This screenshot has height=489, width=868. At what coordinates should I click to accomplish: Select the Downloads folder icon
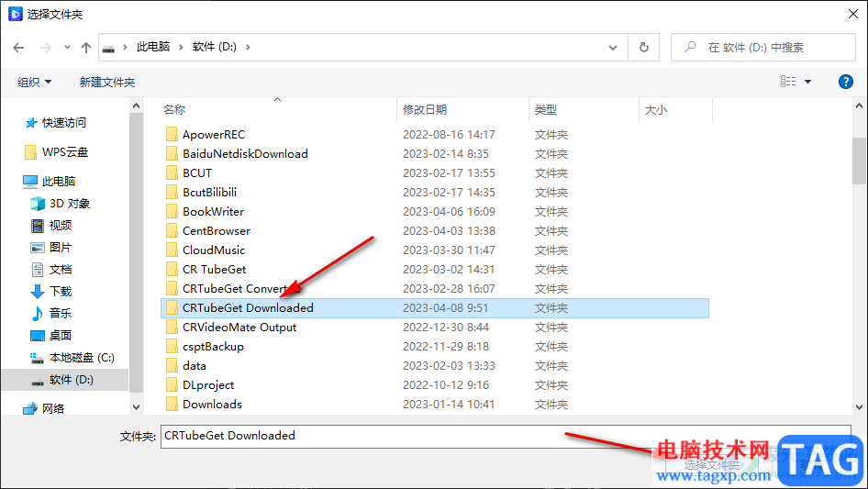[x=172, y=405]
